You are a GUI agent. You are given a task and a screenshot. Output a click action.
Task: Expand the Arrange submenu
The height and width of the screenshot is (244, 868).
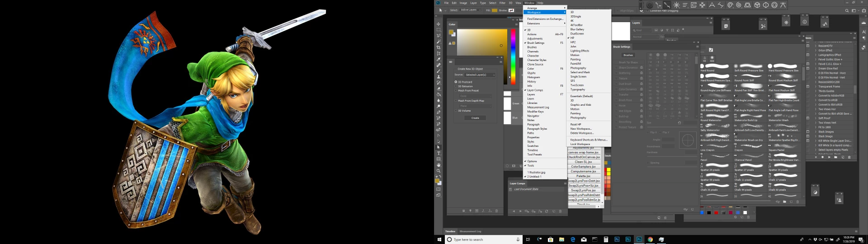tap(546, 8)
